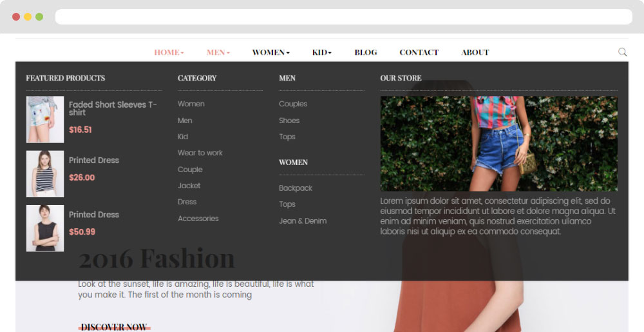This screenshot has width=644, height=332.
Task: Expand the KID dropdown menu
Action: (321, 52)
